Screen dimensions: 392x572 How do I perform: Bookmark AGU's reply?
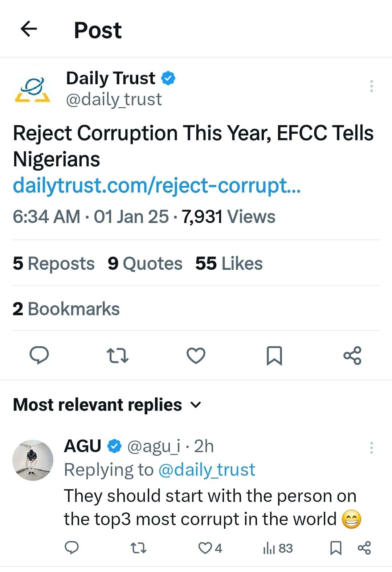click(336, 548)
